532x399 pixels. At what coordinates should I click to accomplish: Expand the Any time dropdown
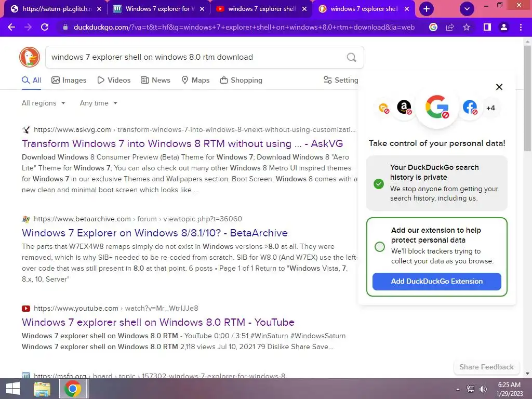coord(98,103)
